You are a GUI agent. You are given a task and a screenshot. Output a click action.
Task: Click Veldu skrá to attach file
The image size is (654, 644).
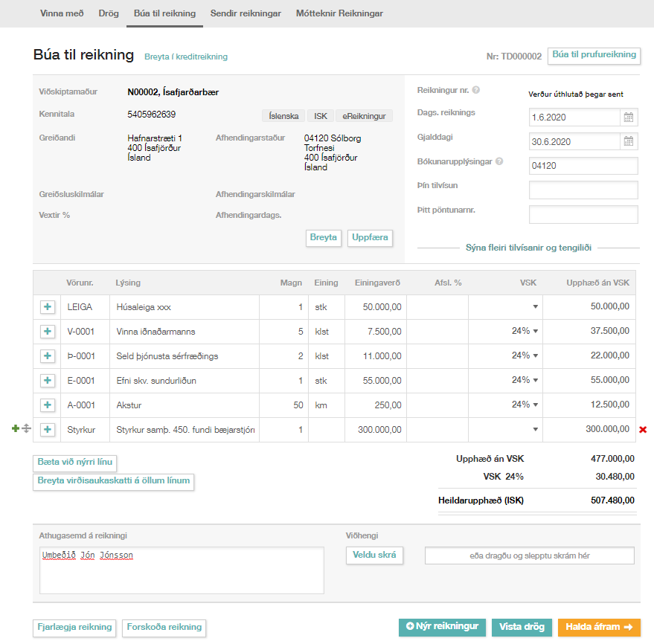375,556
